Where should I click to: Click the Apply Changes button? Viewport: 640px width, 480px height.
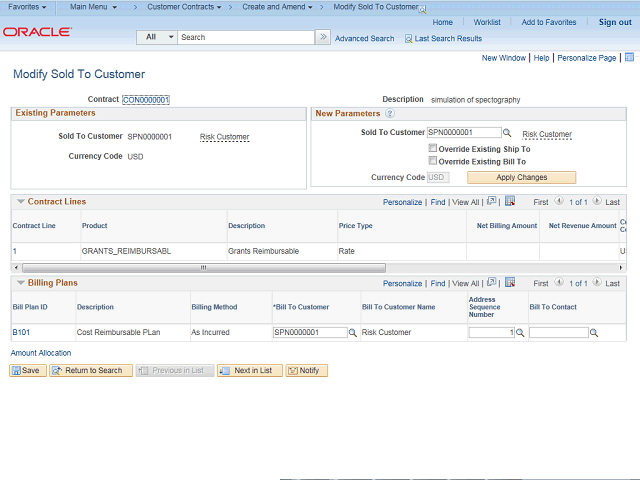point(522,178)
